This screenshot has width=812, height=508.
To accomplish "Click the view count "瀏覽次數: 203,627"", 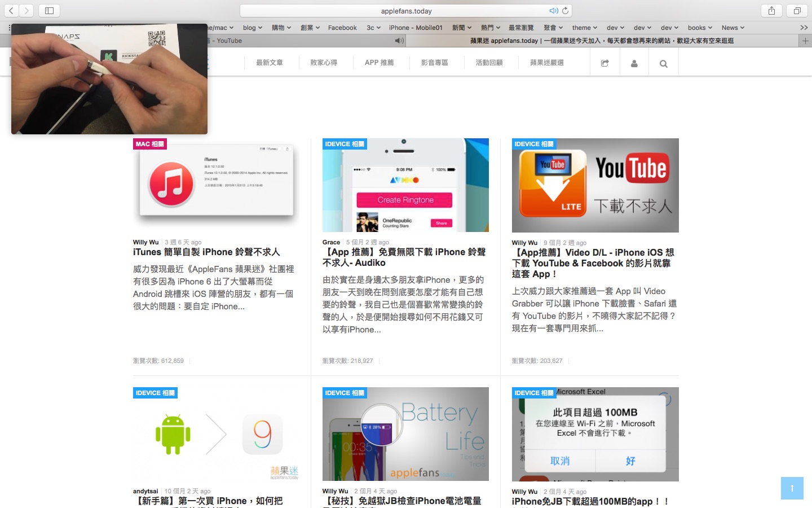I will pyautogui.click(x=537, y=361).
